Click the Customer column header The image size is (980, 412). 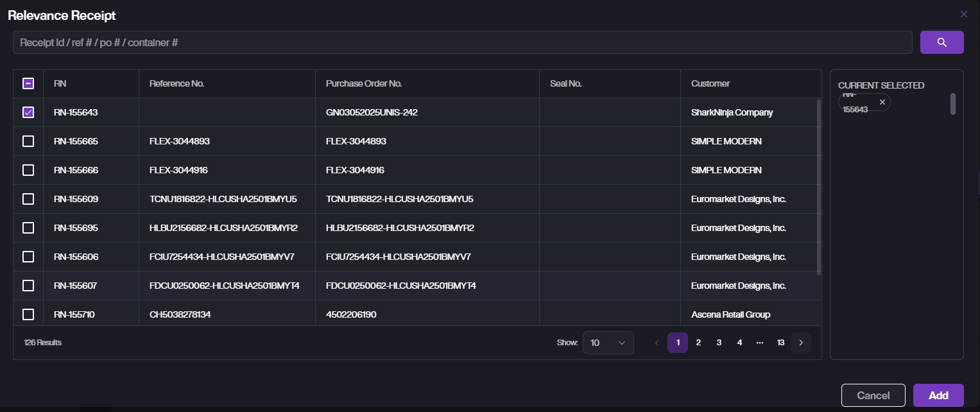point(710,83)
